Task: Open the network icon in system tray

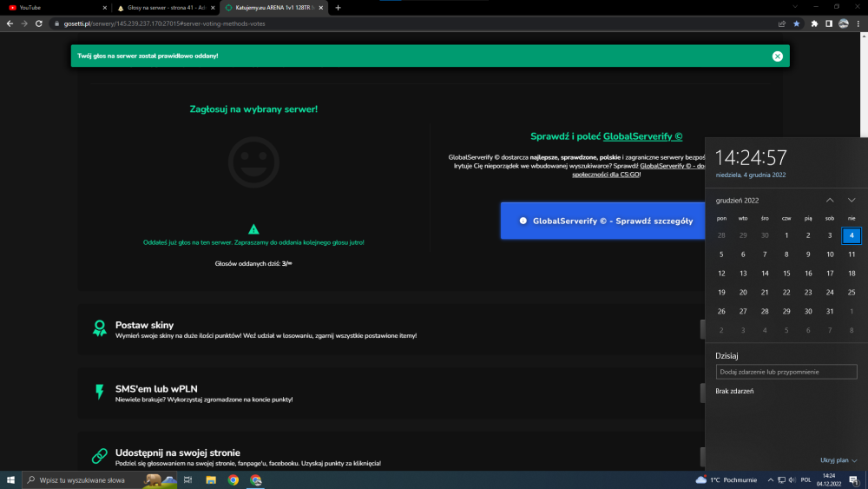Action: [781, 479]
